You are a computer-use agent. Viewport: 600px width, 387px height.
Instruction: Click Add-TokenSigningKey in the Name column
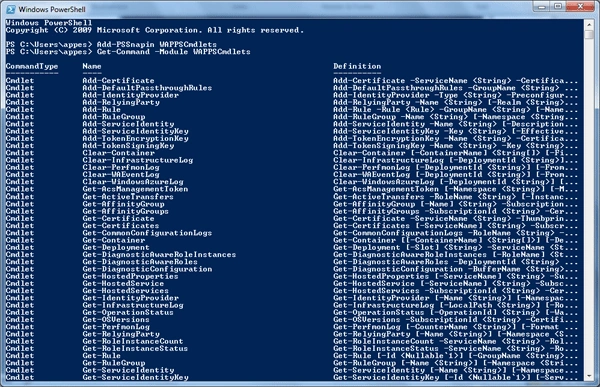128,146
